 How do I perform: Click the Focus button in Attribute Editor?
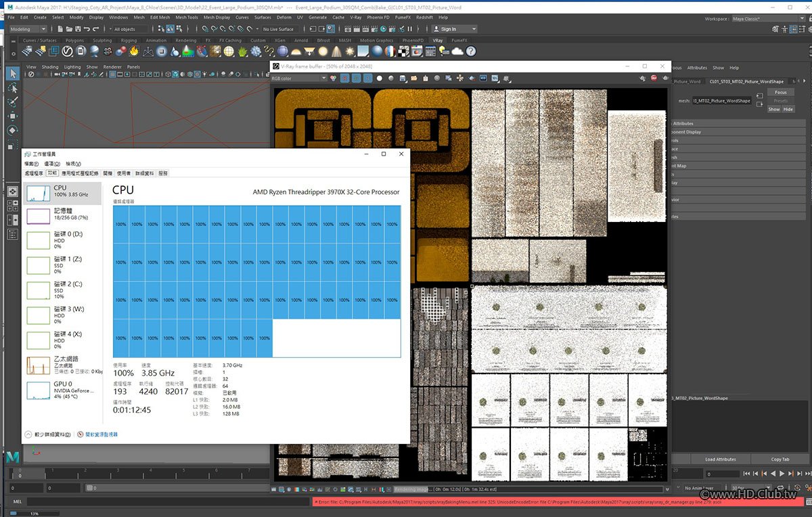pos(780,92)
